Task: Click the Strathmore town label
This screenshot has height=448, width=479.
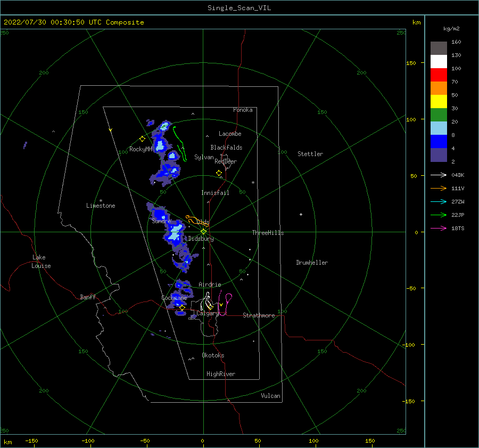Action: point(259,315)
